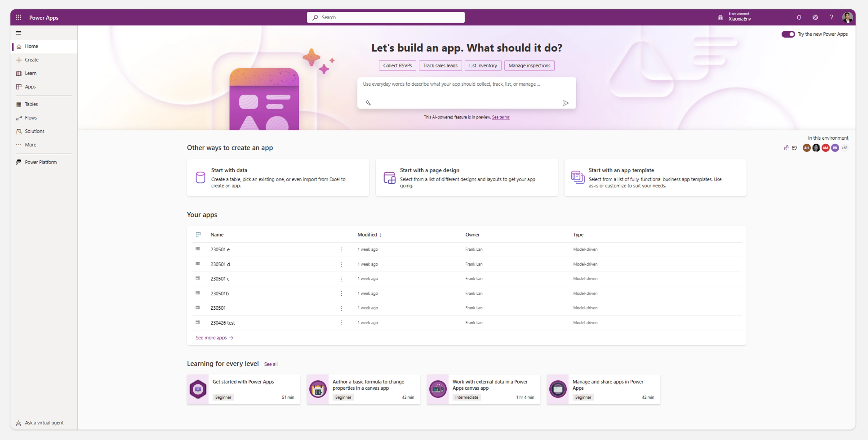This screenshot has width=868, height=440.
Task: Select Power Platform in the sidebar
Action: click(x=41, y=162)
